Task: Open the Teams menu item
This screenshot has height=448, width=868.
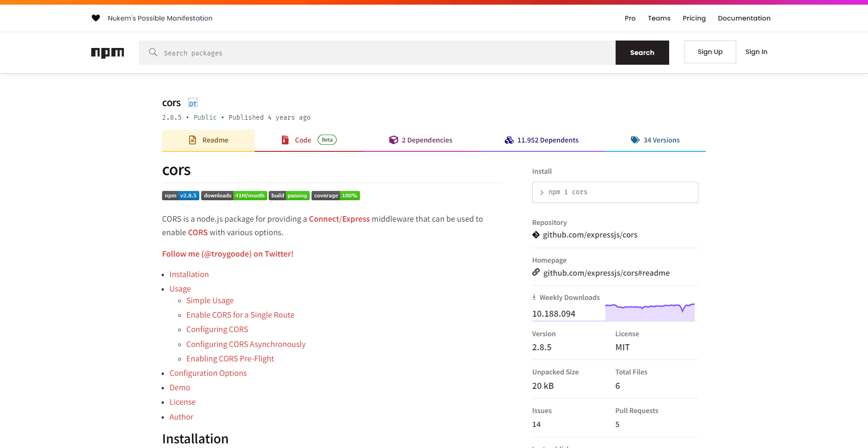Action: (x=659, y=18)
